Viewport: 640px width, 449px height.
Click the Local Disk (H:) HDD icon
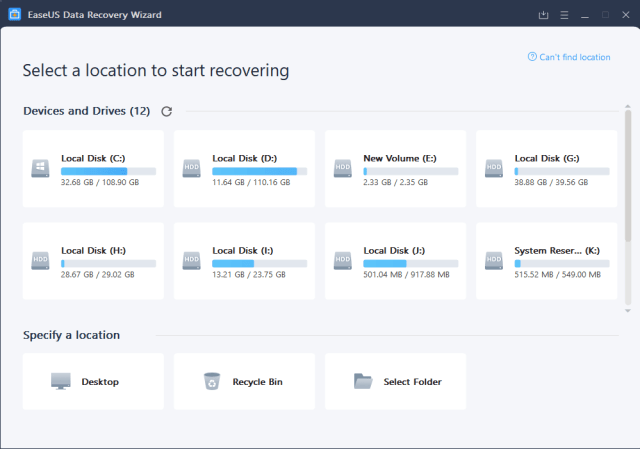tap(40, 260)
